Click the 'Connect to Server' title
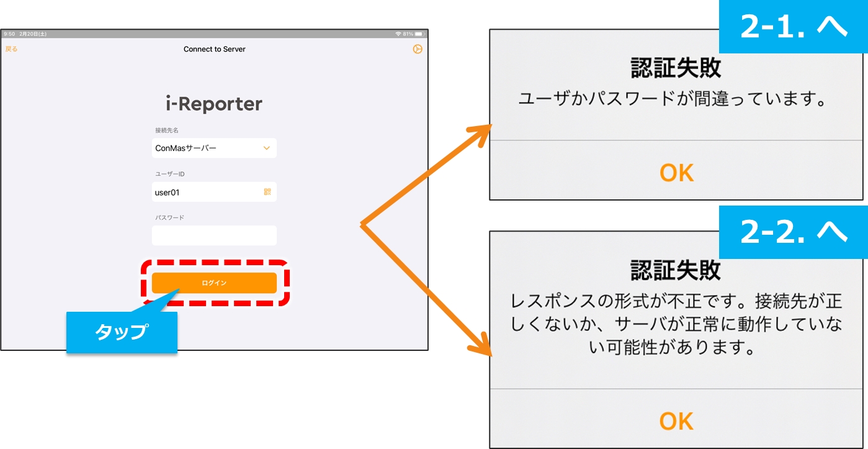Image resolution: width=868 pixels, height=449 pixels. [x=215, y=49]
